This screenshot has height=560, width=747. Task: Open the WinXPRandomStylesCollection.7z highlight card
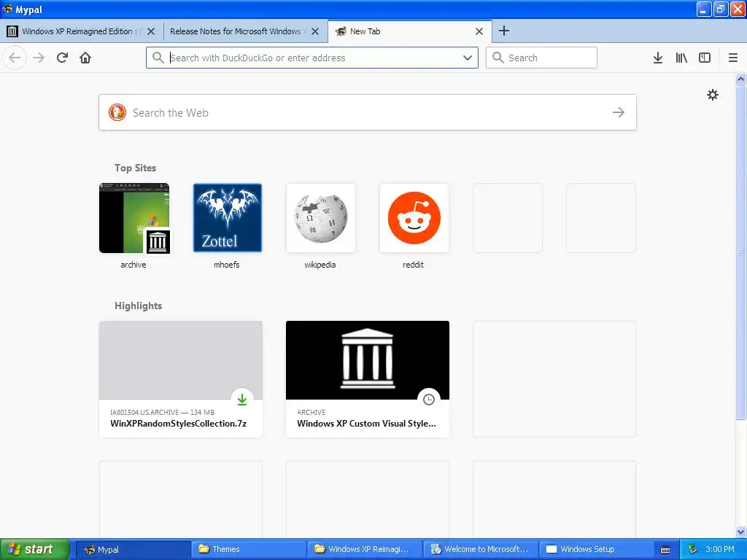tap(181, 379)
